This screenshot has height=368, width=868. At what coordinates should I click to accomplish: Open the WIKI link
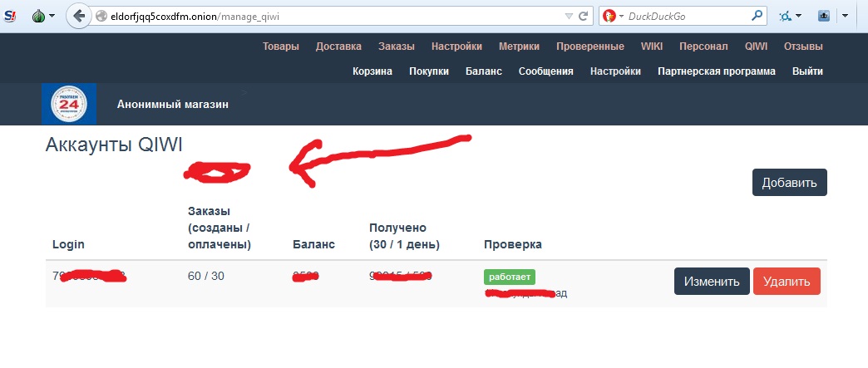pos(652,47)
